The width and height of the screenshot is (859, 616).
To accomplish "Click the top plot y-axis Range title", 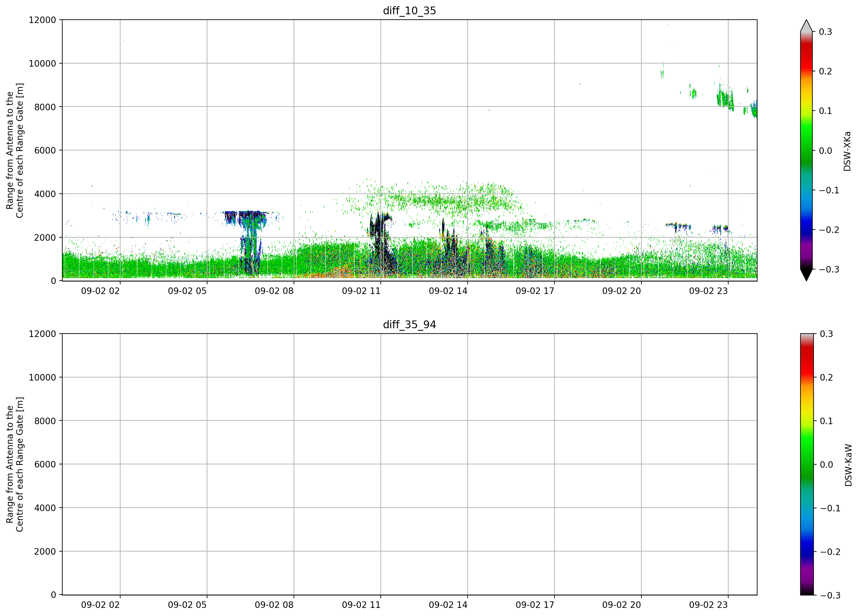I will click(15, 150).
